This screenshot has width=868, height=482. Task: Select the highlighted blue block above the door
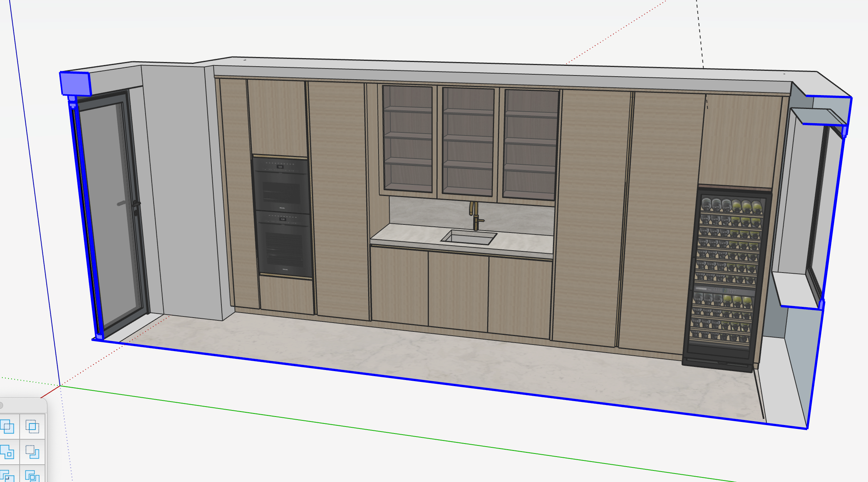click(x=75, y=84)
